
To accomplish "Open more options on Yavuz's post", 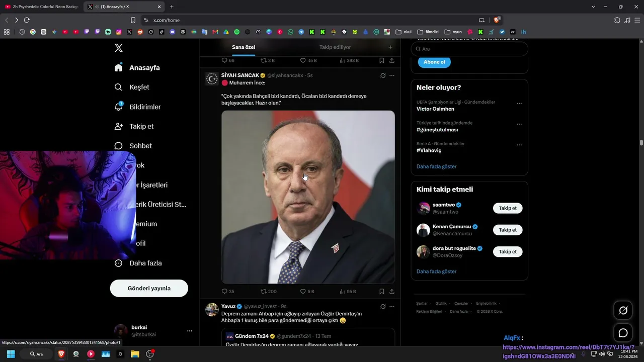I will pos(392,306).
